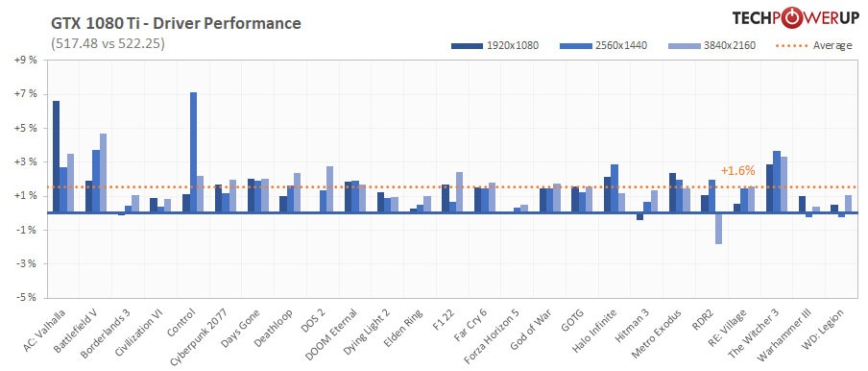Screen dimensions: 868x371
Task: Click the 3840x2160 legend color swatch
Action: point(685,45)
